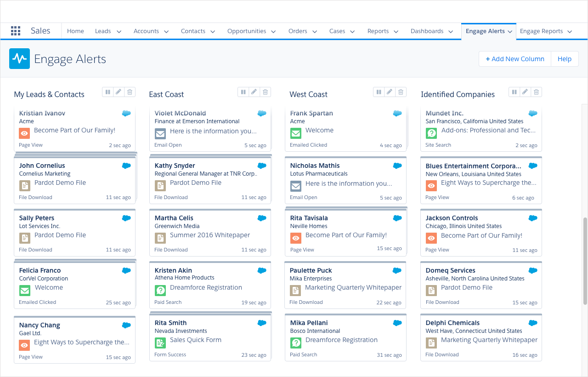Switch to the Dashboards tab
This screenshot has width=588, height=377.
pyautogui.click(x=427, y=31)
